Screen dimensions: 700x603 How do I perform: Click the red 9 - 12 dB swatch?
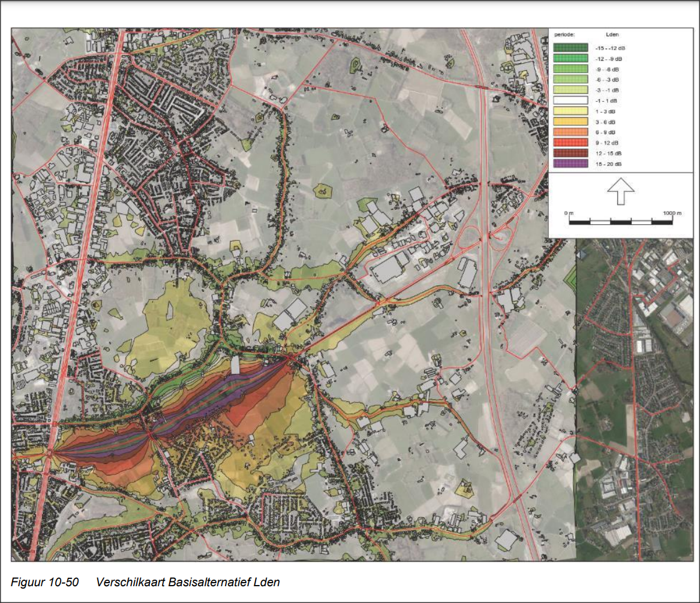(571, 142)
